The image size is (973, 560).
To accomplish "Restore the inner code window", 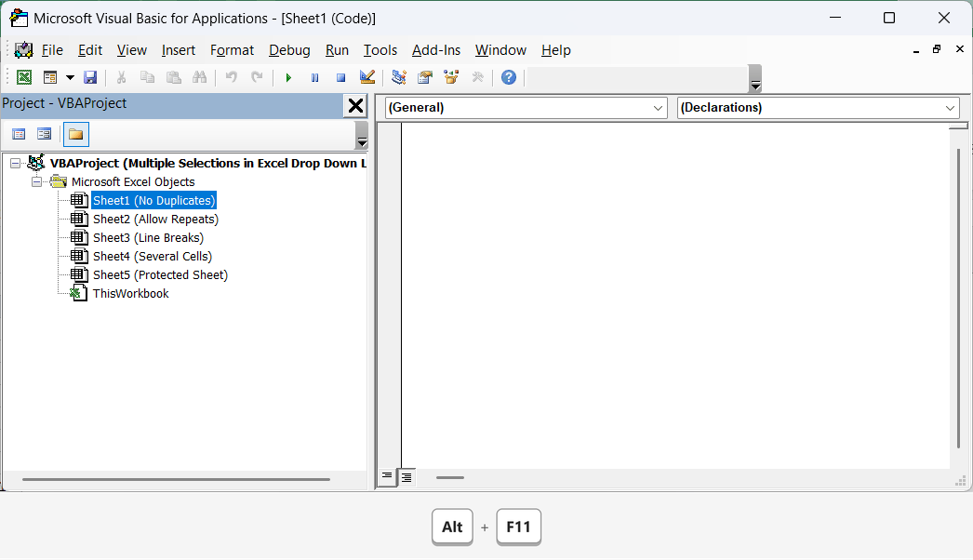I will [x=937, y=49].
